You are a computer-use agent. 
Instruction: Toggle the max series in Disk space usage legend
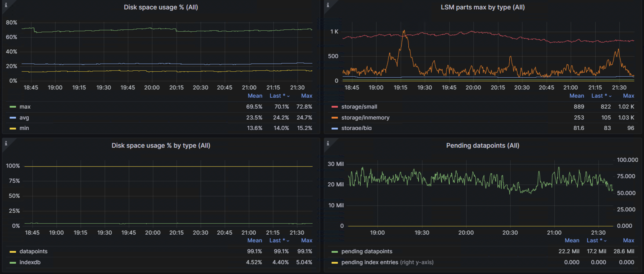coord(25,106)
